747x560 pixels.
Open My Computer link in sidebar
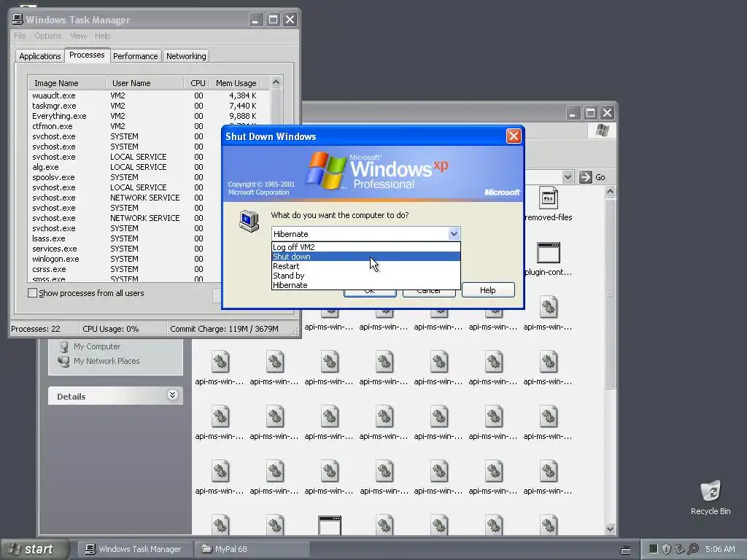tap(97, 346)
